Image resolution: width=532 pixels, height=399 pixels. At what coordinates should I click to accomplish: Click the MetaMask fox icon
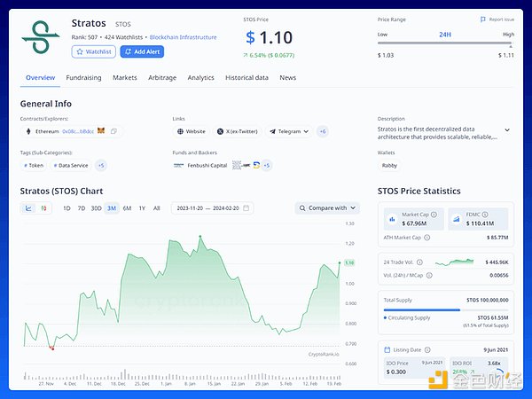(x=100, y=131)
